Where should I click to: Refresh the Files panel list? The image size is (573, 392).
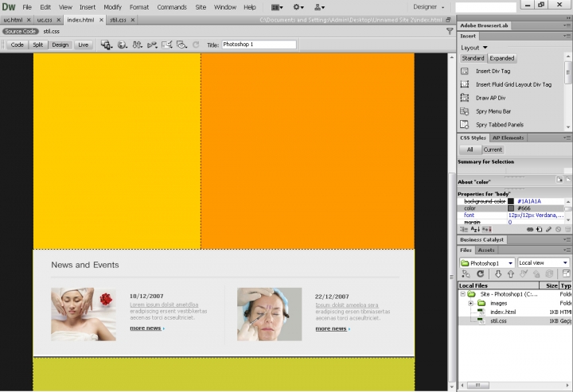click(x=481, y=274)
